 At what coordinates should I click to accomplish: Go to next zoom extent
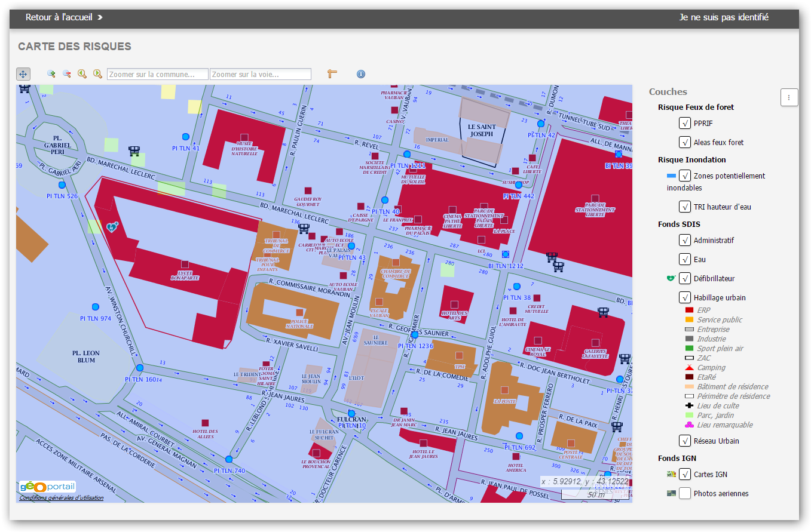pyautogui.click(x=97, y=74)
